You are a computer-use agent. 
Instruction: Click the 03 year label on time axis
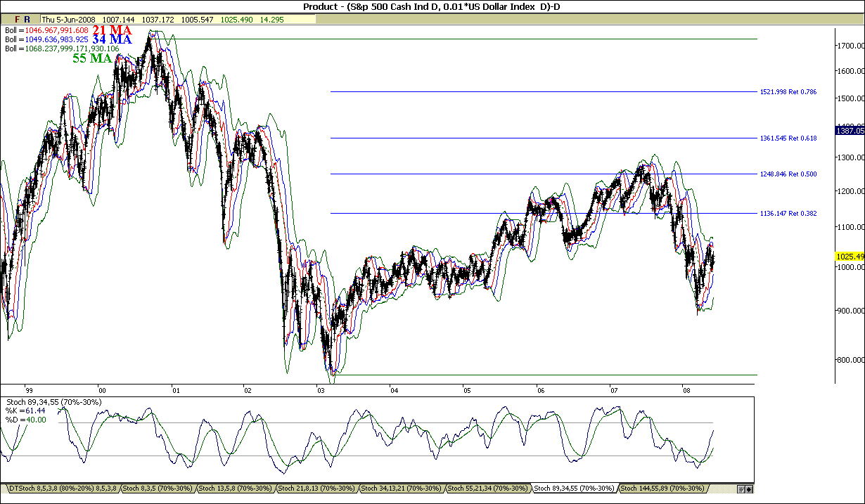point(321,390)
